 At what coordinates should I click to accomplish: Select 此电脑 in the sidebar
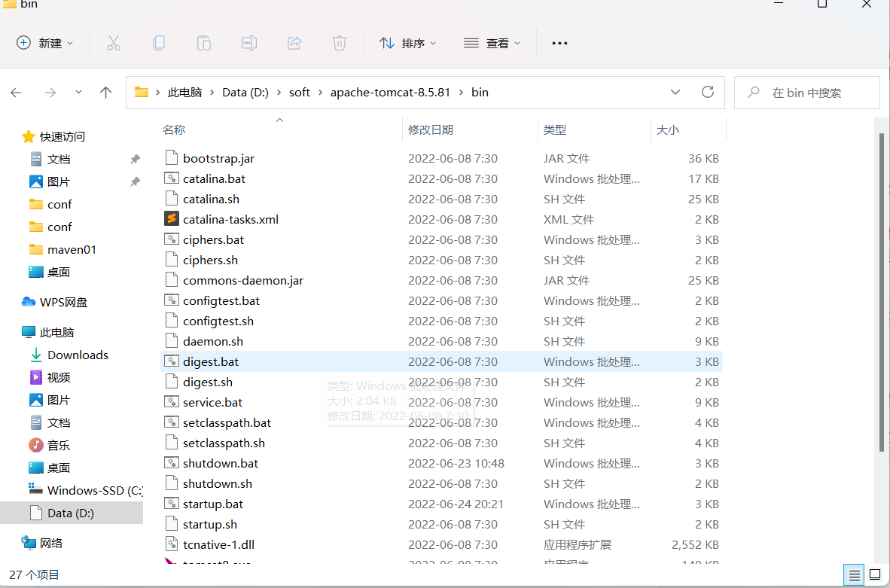coord(47,332)
